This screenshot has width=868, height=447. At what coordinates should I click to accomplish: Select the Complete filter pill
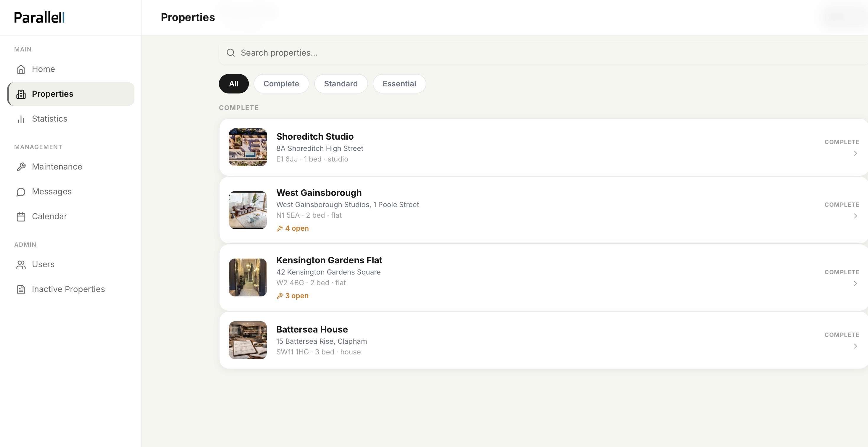click(281, 83)
